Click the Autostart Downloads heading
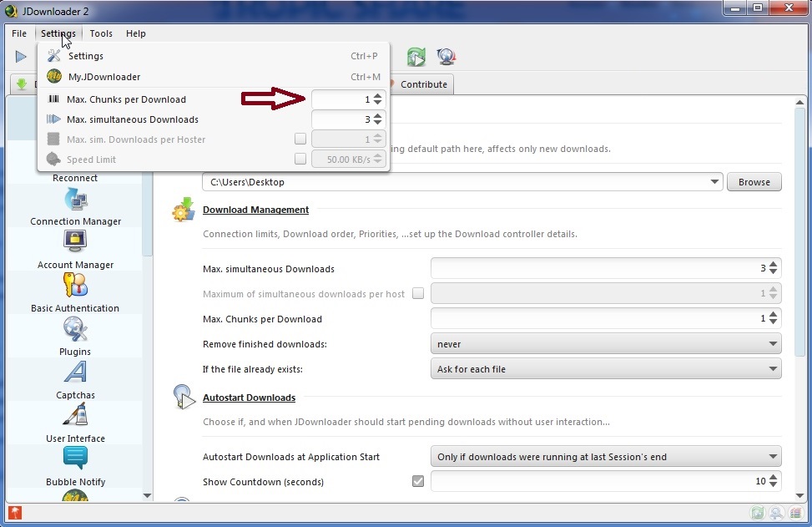The image size is (812, 527). point(249,398)
